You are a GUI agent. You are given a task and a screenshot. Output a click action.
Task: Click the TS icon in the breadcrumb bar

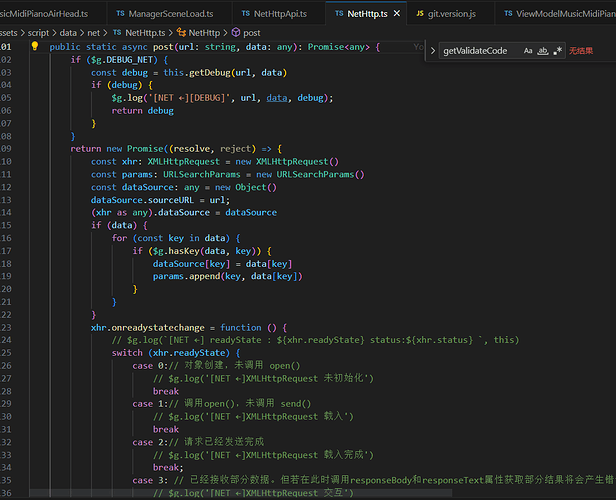117,33
